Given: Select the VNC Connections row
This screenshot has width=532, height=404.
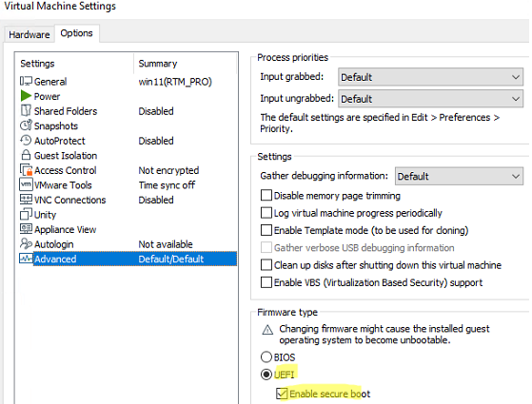Looking at the screenshot, I should [x=128, y=200].
